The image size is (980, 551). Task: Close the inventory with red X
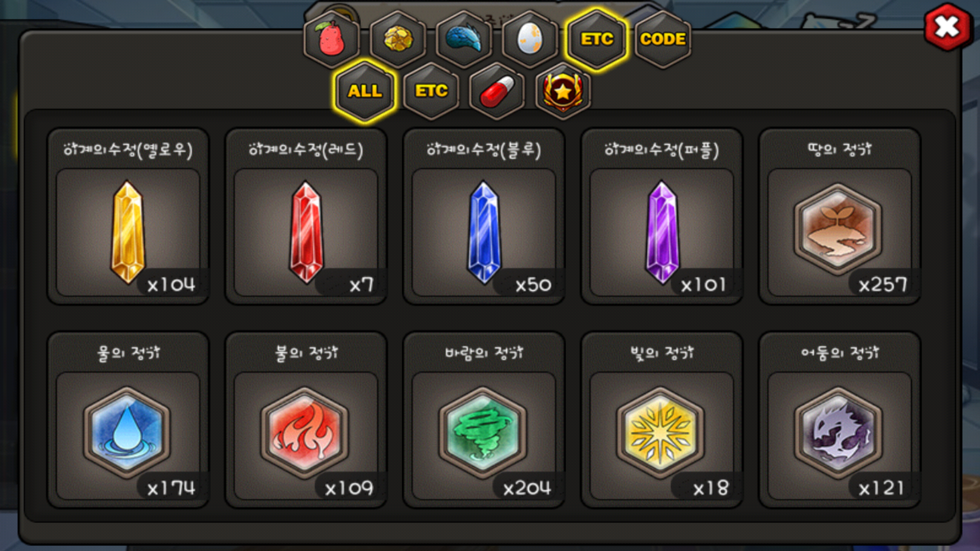click(x=947, y=27)
